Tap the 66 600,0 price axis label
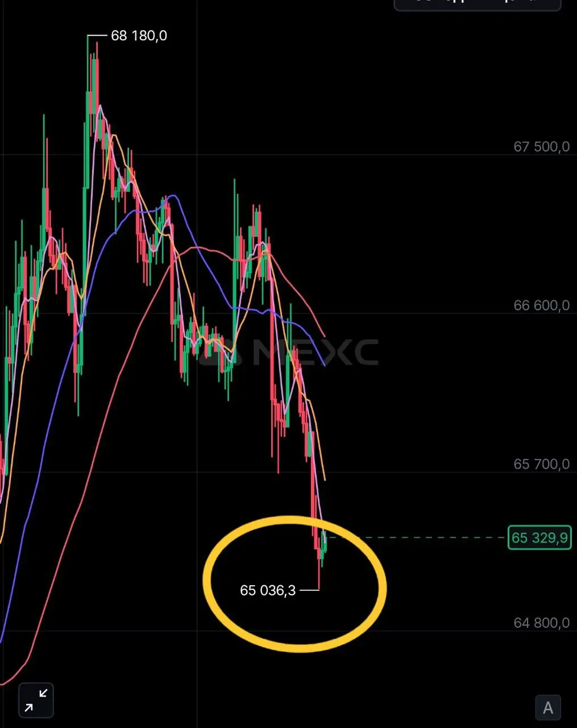This screenshot has width=577, height=728. pos(541,305)
